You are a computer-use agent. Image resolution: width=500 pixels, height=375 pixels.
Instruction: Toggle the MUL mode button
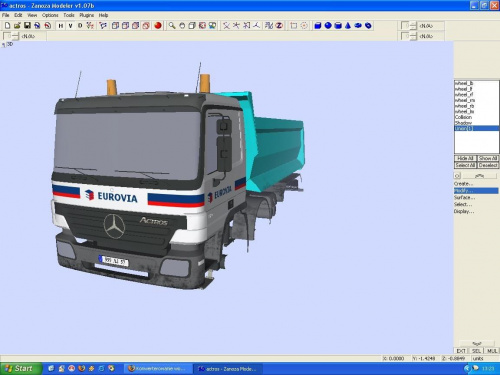tap(492, 351)
